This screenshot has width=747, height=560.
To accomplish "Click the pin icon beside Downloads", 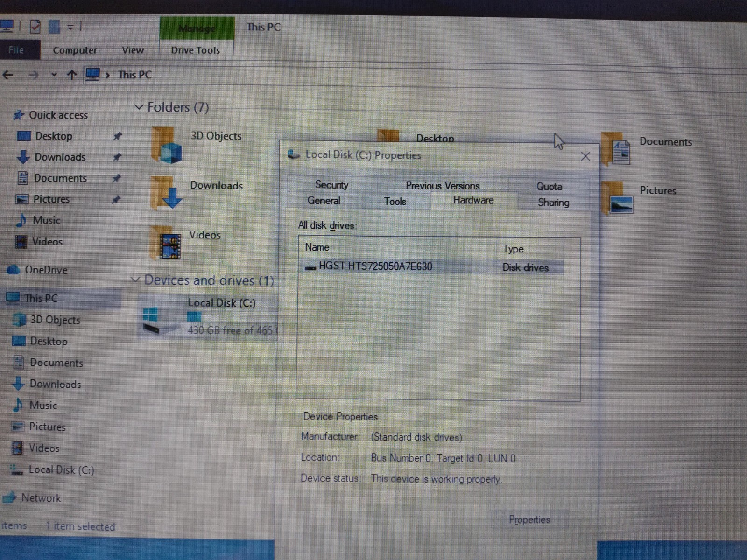I will (117, 157).
